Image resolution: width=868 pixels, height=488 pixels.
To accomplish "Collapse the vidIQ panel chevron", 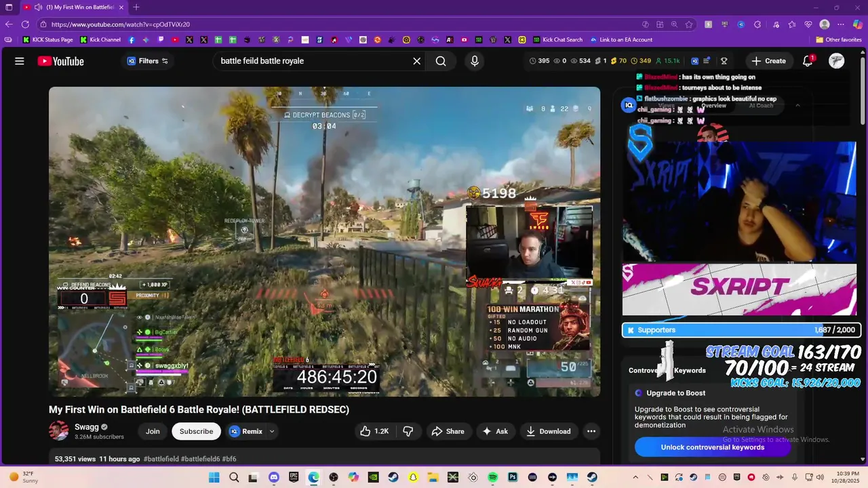I will pyautogui.click(x=797, y=105).
